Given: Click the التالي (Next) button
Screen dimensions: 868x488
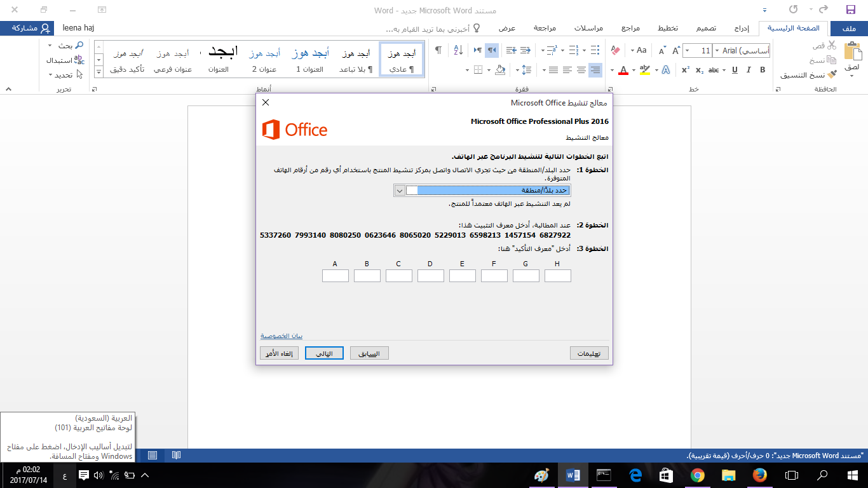Looking at the screenshot, I should point(324,353).
